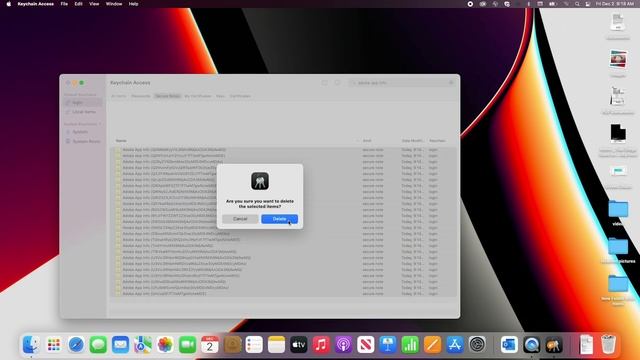Open Photos from the Dock
Screen dimensions: 640x360
pyautogui.click(x=165, y=345)
